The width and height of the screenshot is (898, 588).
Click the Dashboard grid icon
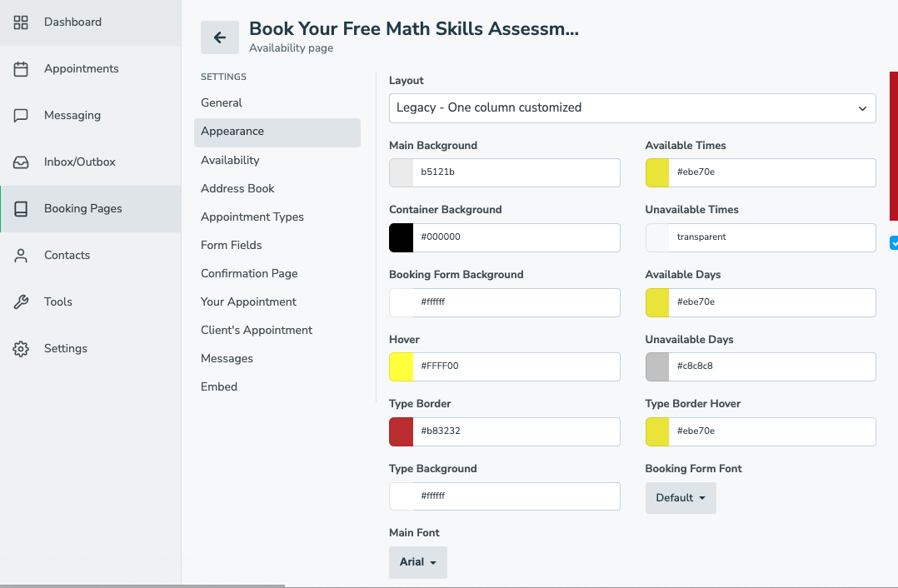[x=21, y=22]
